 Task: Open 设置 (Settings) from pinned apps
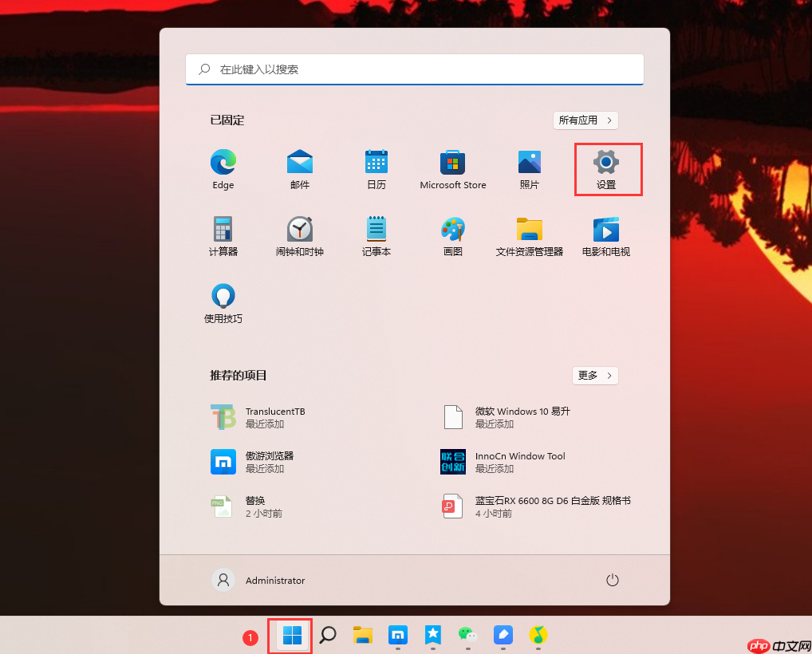tap(607, 162)
